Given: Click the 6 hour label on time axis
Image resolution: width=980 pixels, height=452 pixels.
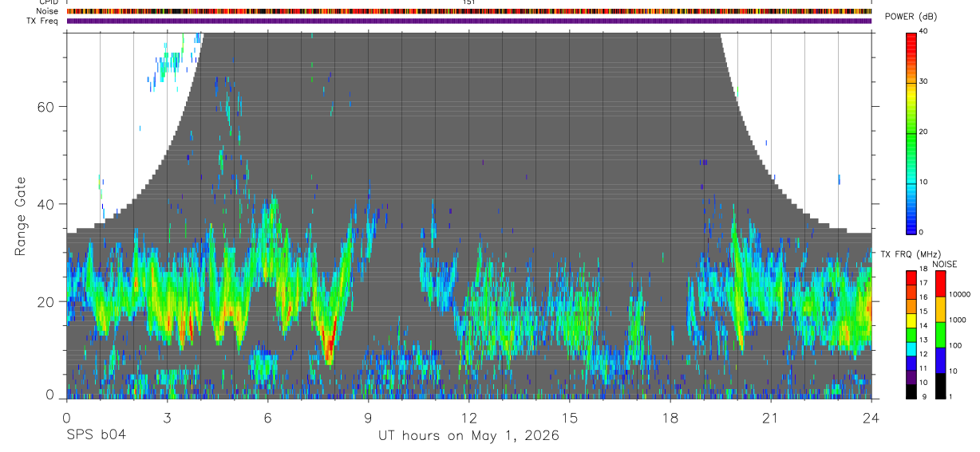Looking at the screenshot, I should 267,417.
